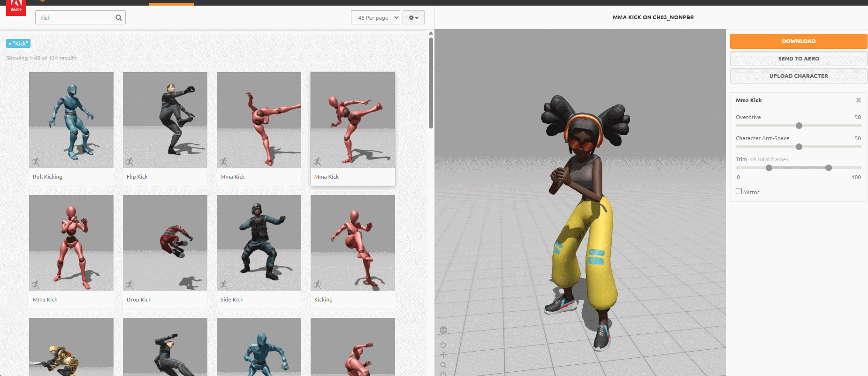
Task: Select the golden armored swordsman thumbnail
Action: click(71, 347)
